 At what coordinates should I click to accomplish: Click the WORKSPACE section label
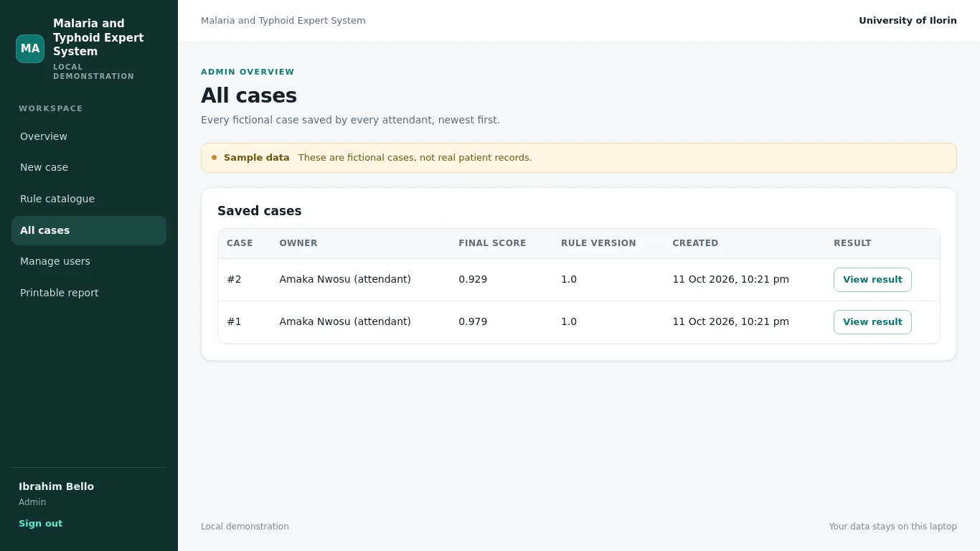[51, 108]
